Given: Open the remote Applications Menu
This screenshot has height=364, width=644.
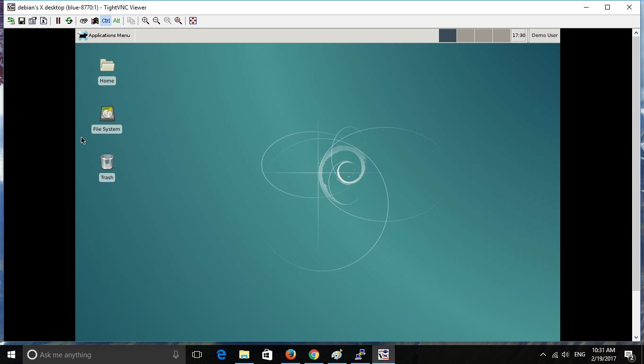Looking at the screenshot, I should coord(104,36).
